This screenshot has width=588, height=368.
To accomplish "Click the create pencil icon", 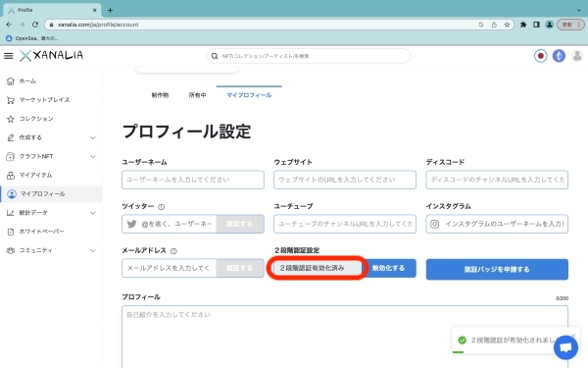I will pyautogui.click(x=11, y=137).
